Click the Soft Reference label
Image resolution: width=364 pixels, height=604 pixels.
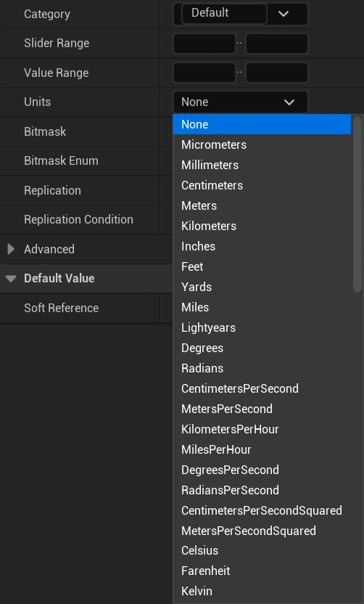(x=61, y=308)
